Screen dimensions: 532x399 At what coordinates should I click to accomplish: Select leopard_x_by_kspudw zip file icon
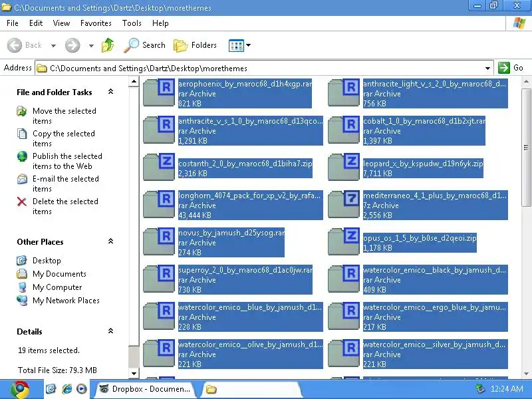coord(344,168)
